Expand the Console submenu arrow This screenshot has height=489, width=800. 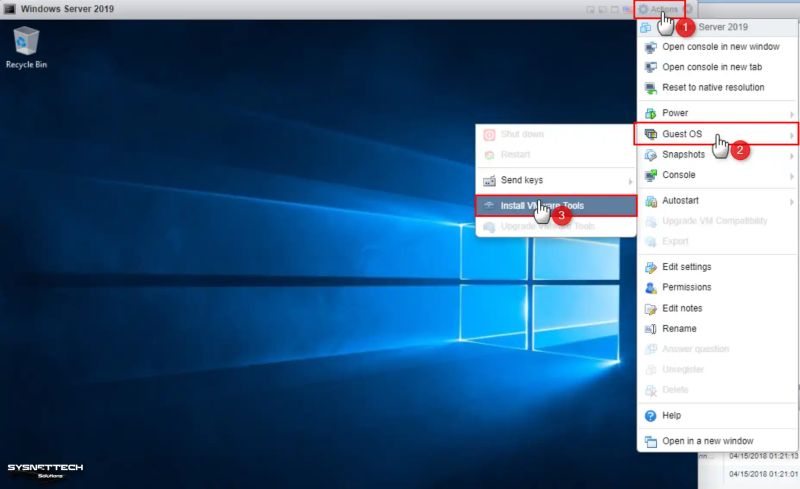791,176
